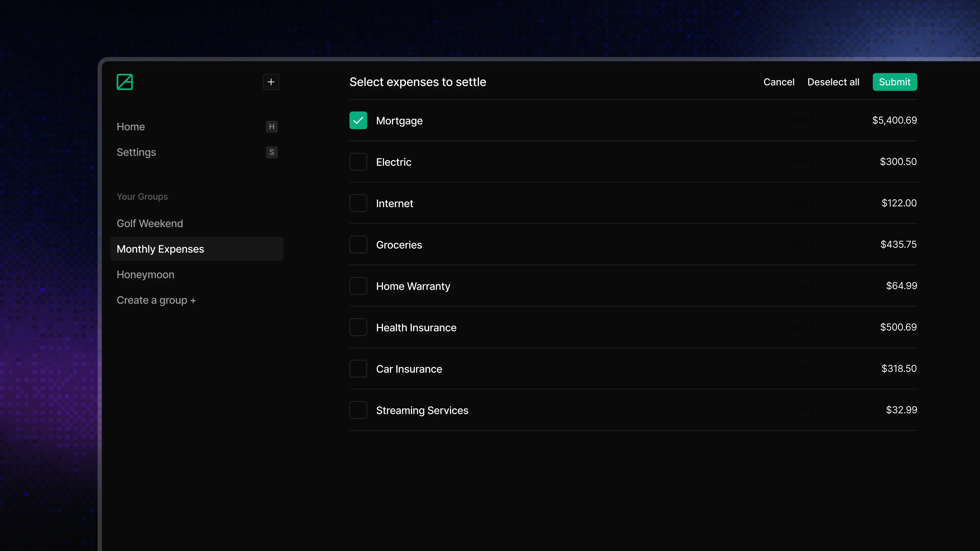
Task: Click Deselect all
Action: click(x=833, y=82)
